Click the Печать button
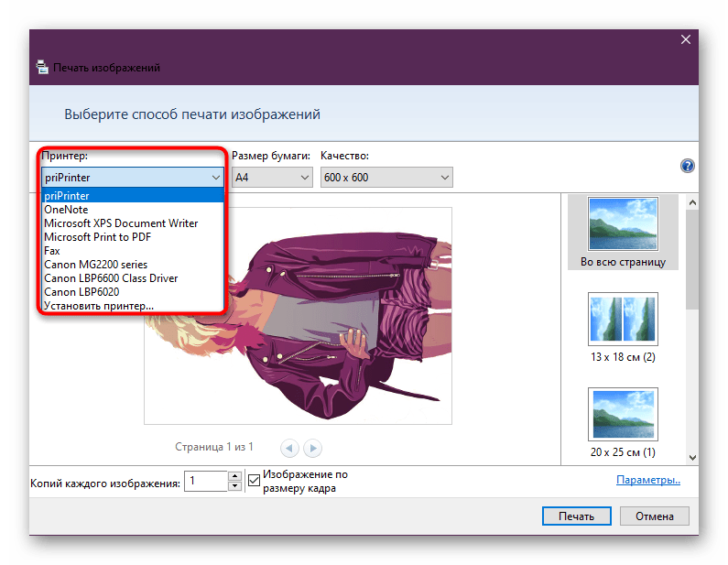This screenshot has height=565, width=728. click(x=577, y=516)
